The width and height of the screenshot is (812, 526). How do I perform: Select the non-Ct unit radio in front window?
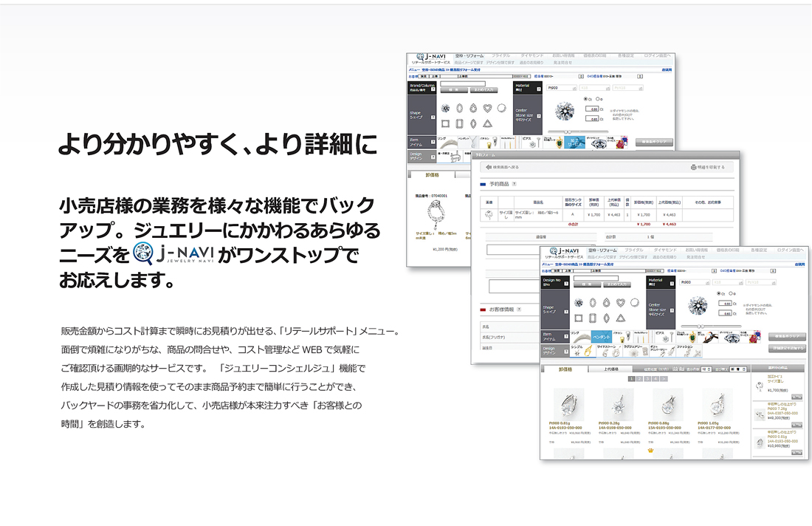click(x=731, y=293)
